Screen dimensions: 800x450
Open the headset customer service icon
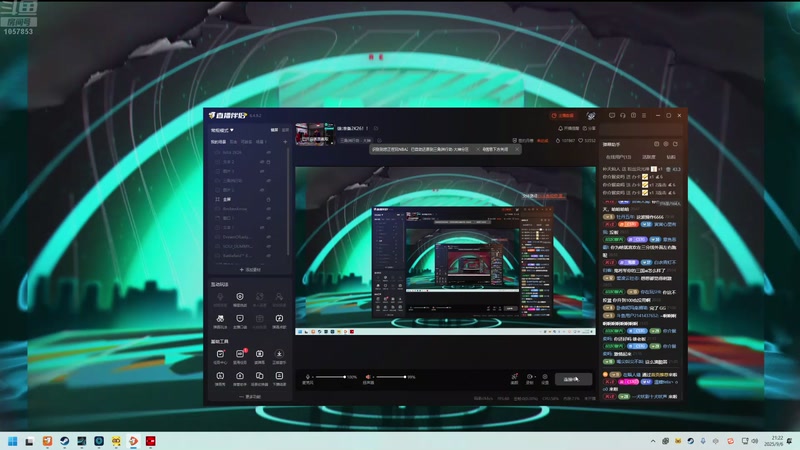[622, 116]
